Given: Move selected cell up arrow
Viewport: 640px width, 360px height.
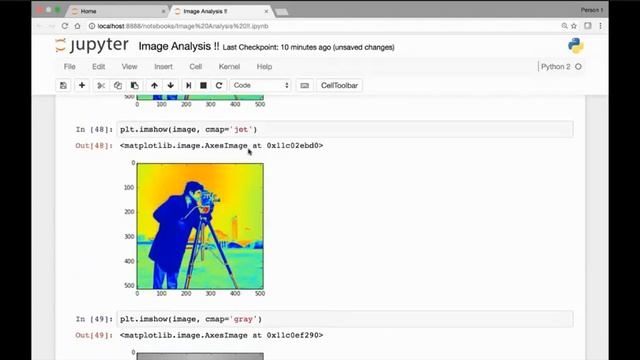Looking at the screenshot, I should point(154,85).
